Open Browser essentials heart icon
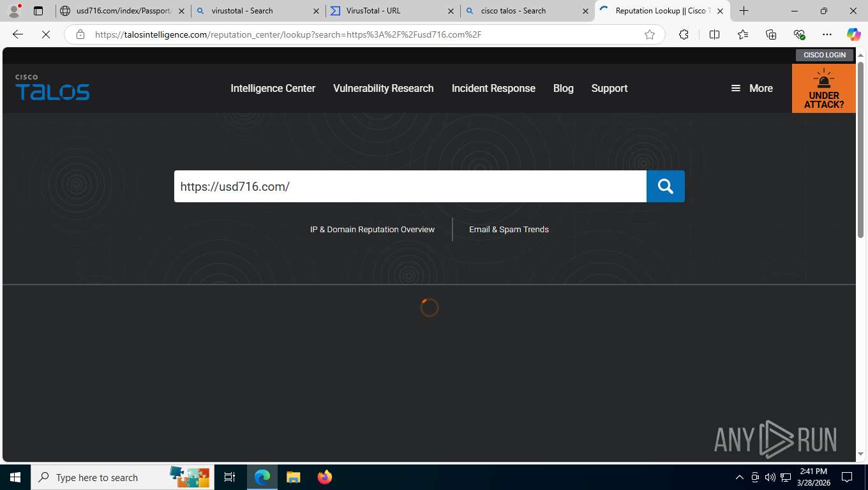The image size is (868, 490). pos(799,34)
